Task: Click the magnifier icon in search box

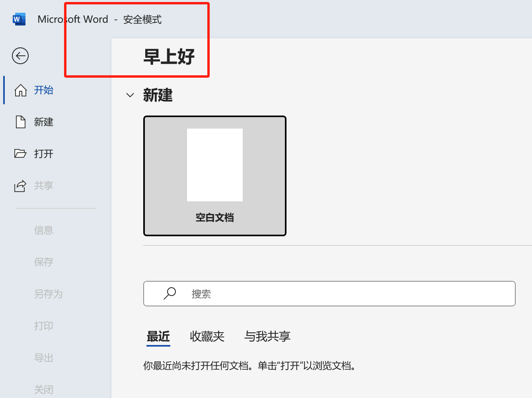Action: pos(170,293)
